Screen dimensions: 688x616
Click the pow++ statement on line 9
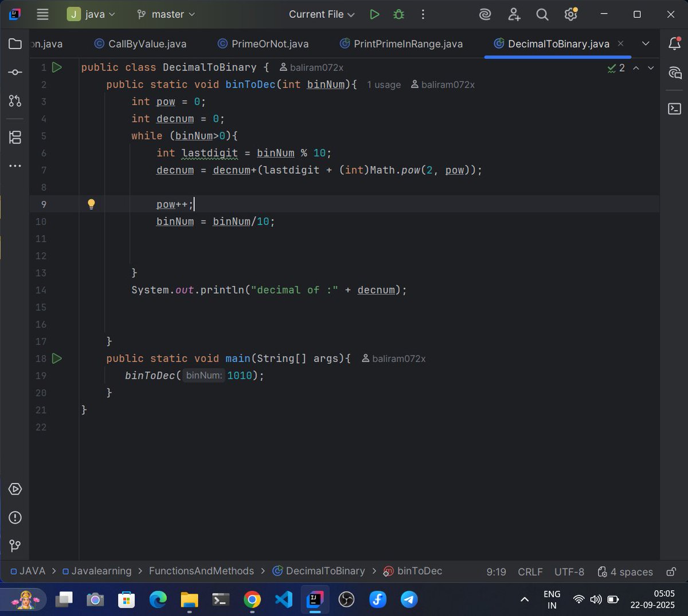click(x=175, y=205)
